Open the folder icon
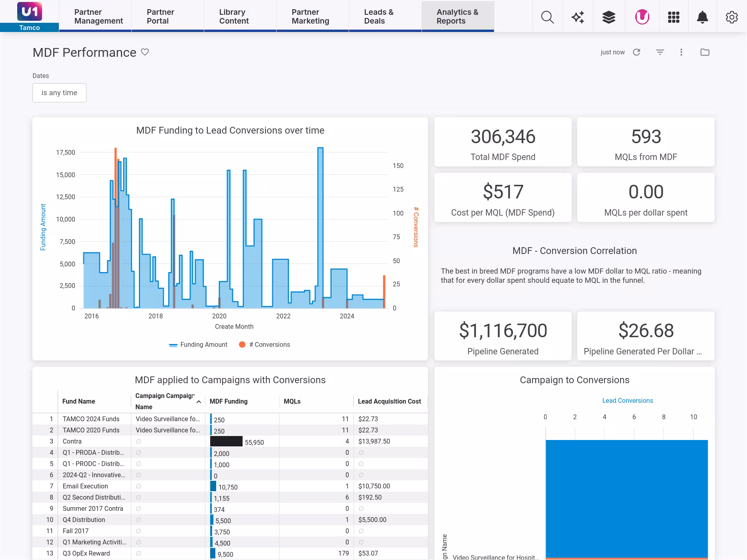 705,52
